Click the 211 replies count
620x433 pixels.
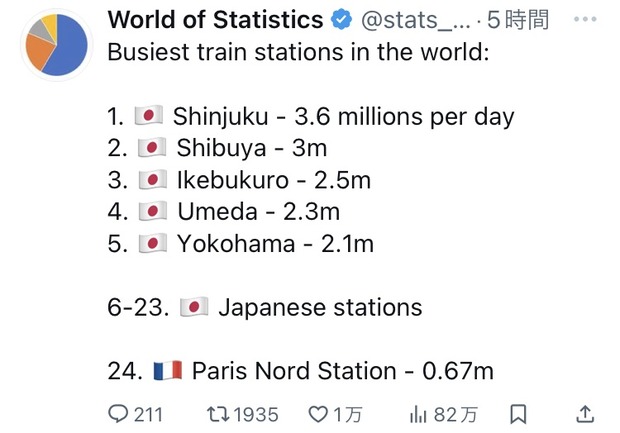(148, 415)
